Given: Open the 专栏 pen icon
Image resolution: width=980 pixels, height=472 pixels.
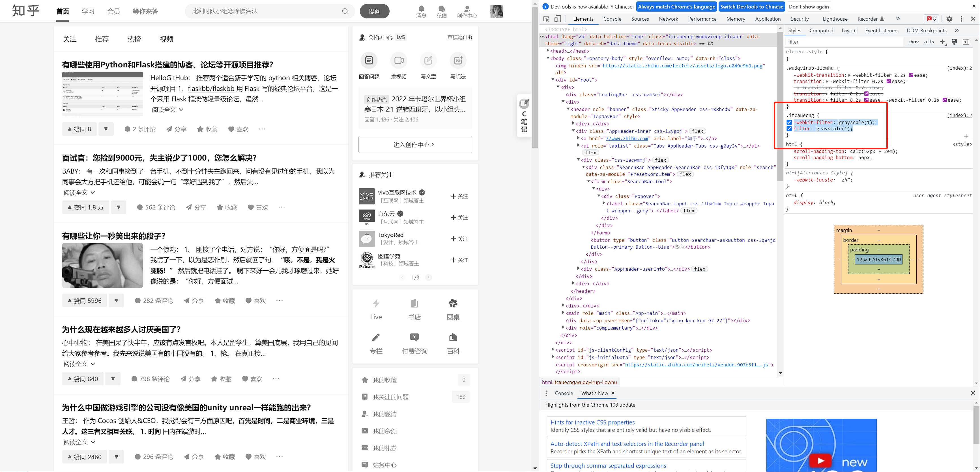Looking at the screenshot, I should [x=376, y=337].
